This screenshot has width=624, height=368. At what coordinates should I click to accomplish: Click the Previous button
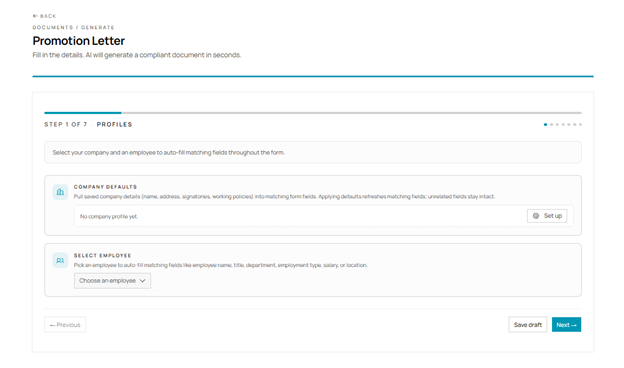tap(65, 325)
